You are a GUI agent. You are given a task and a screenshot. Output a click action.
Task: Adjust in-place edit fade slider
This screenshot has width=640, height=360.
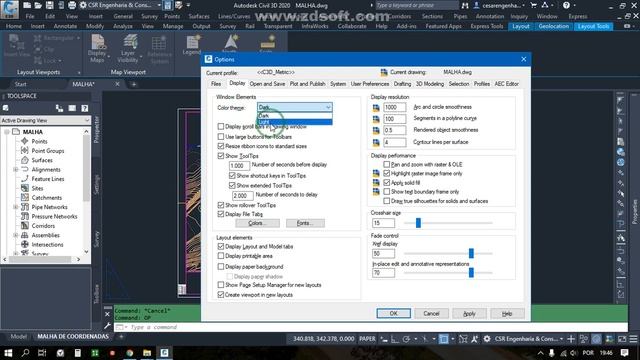coord(471,272)
